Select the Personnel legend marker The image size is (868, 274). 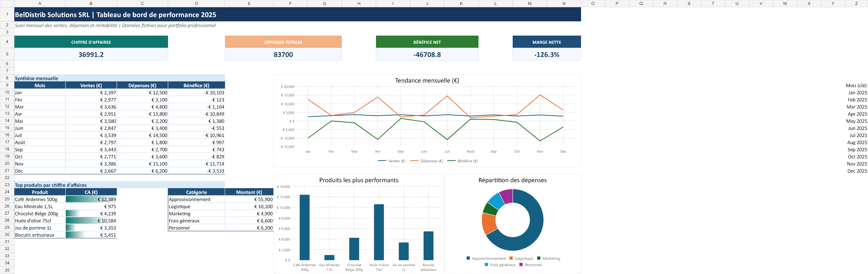(521, 265)
